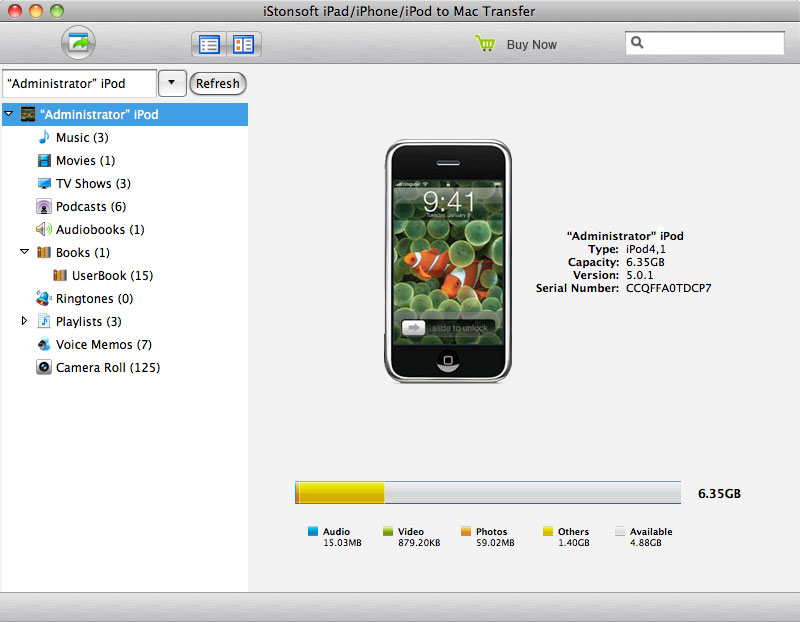
Task: Click the Others 1.40GB legend text
Action: pyautogui.click(x=573, y=537)
